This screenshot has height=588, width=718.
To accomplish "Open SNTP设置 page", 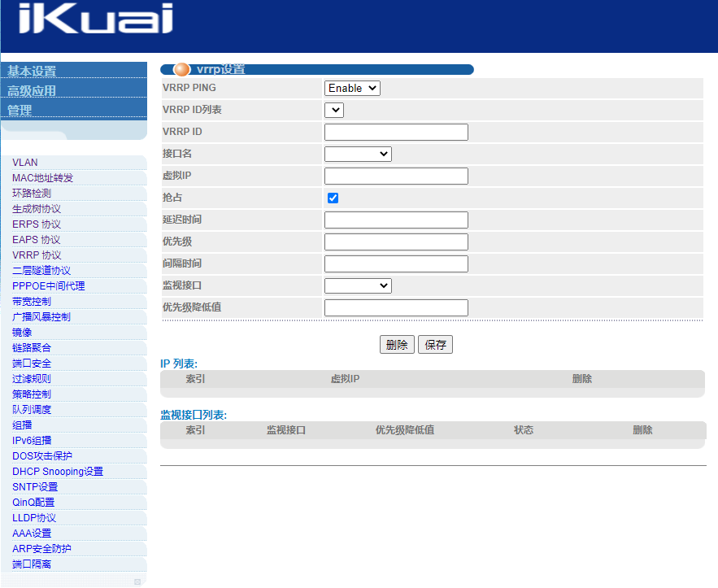I will [35, 487].
